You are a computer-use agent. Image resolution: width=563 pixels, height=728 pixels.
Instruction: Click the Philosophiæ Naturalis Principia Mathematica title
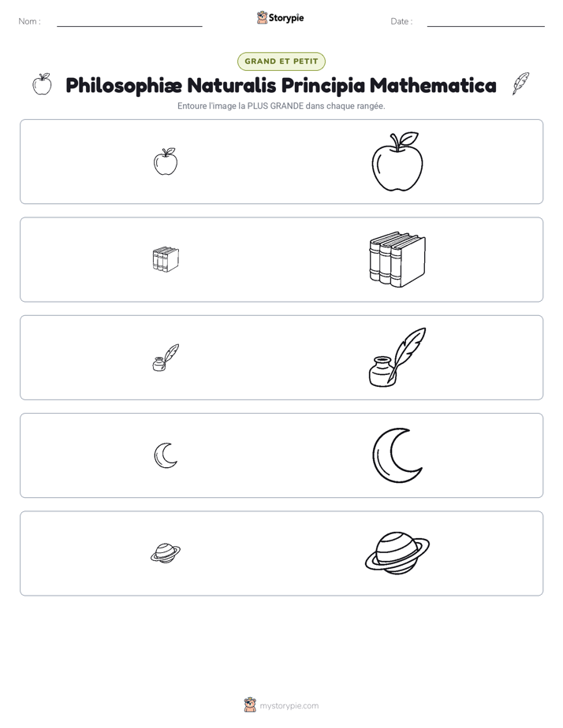281,85
